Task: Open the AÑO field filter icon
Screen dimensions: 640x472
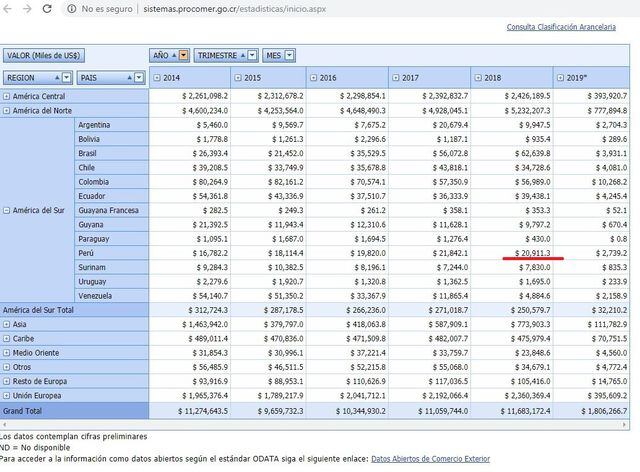Action: click(183, 55)
